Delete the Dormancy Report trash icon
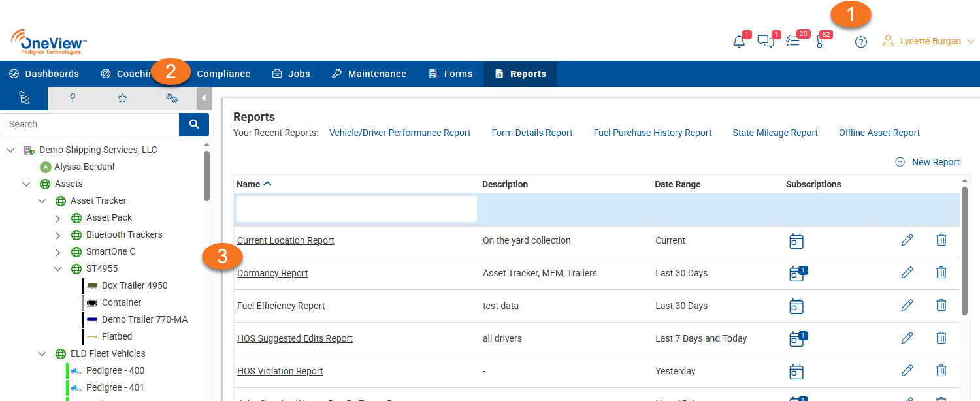This screenshot has width=980, height=401. (x=941, y=272)
